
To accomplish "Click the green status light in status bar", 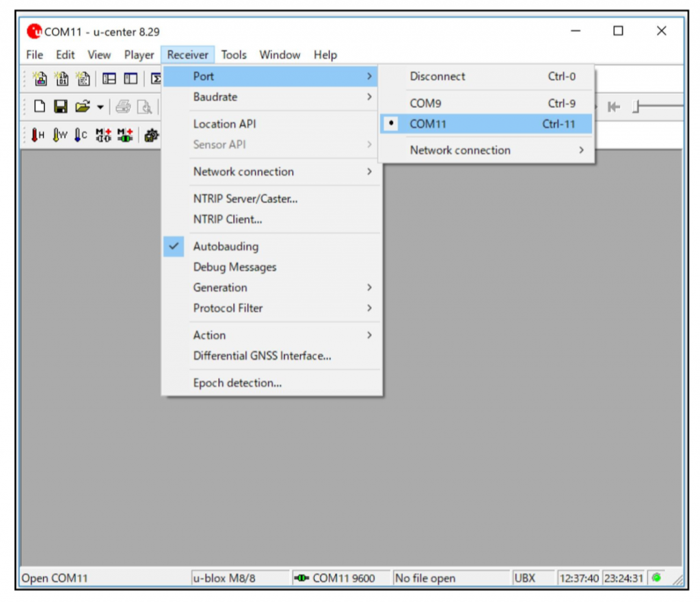I will coord(656,577).
